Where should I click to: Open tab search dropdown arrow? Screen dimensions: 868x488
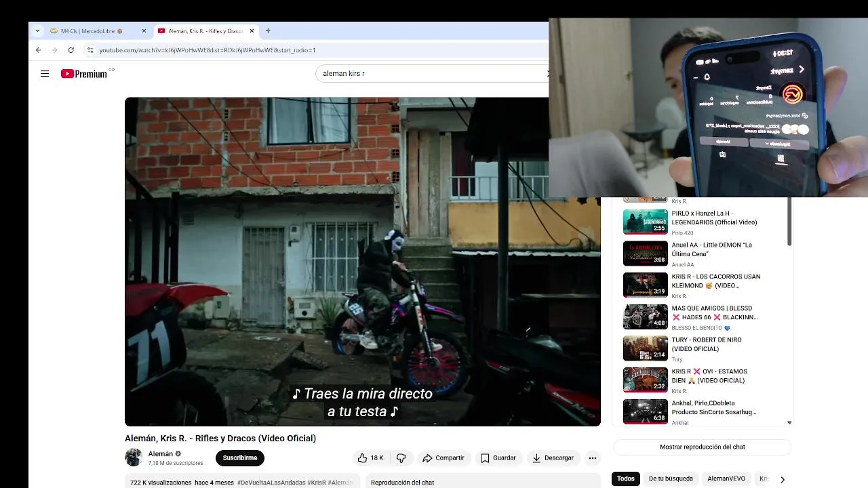pos(37,30)
